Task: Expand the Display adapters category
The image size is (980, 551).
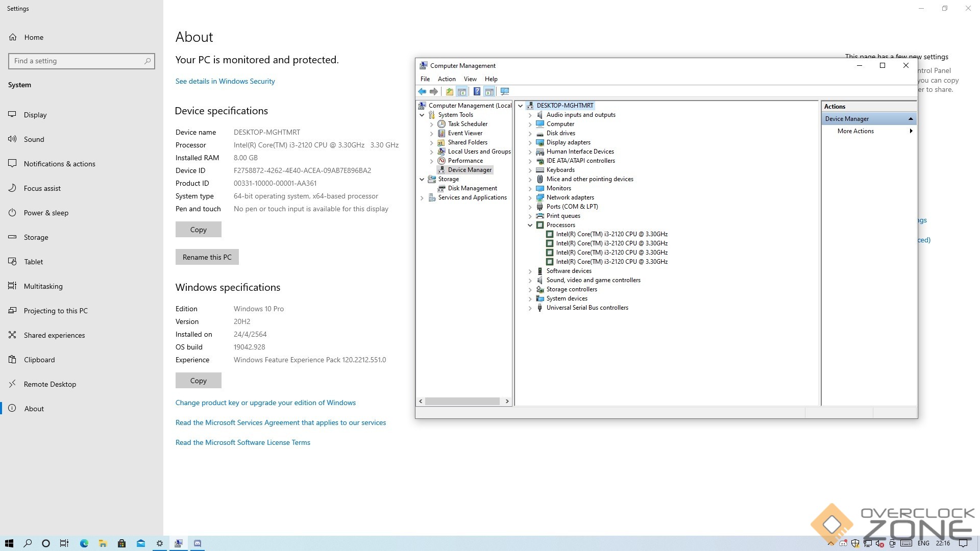Action: tap(530, 142)
